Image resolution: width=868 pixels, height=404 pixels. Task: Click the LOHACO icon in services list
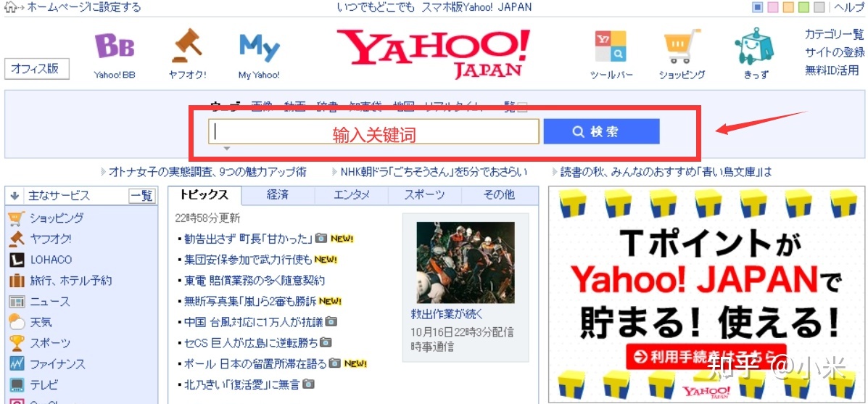pos(17,260)
